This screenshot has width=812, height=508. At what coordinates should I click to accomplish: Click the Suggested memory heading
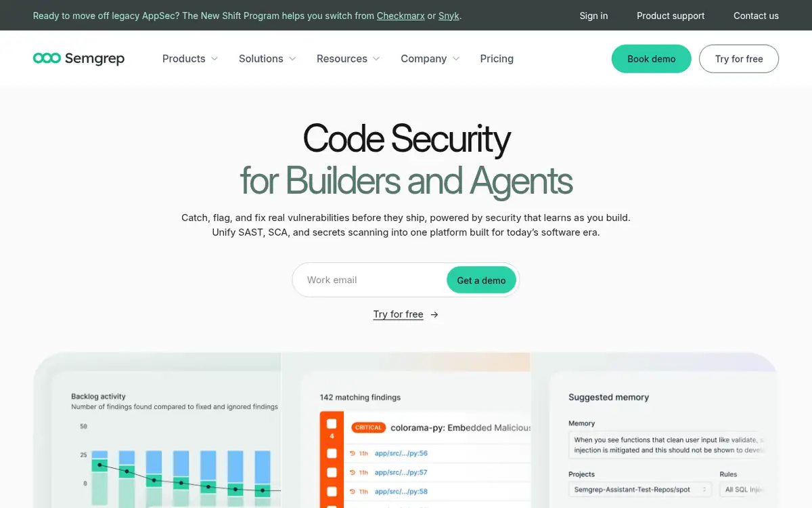(608, 398)
